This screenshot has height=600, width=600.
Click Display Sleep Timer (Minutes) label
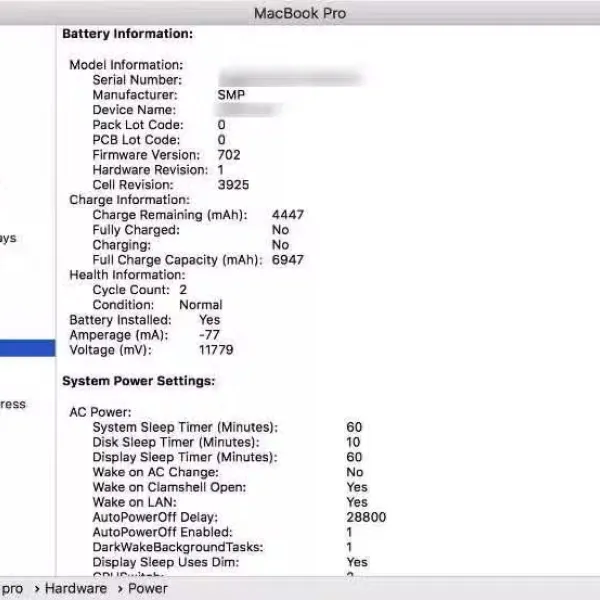(185, 457)
